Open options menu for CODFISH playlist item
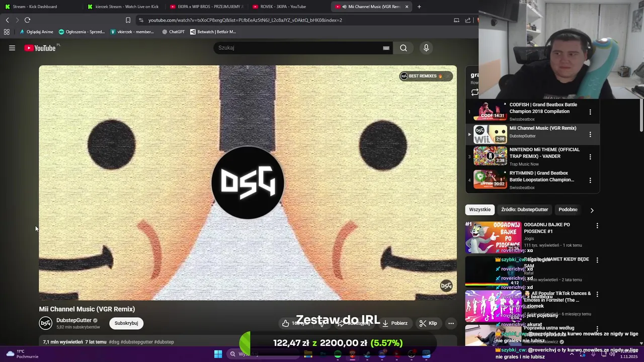 590,112
